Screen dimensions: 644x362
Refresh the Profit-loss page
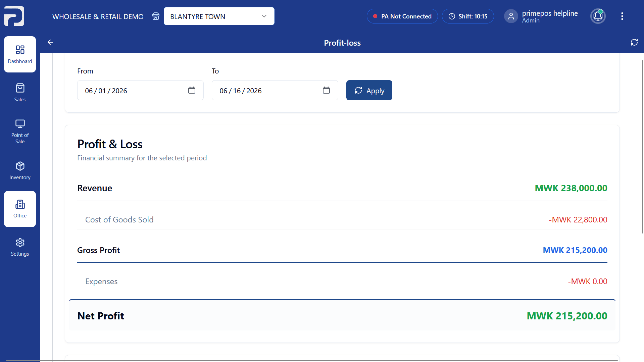(x=634, y=42)
